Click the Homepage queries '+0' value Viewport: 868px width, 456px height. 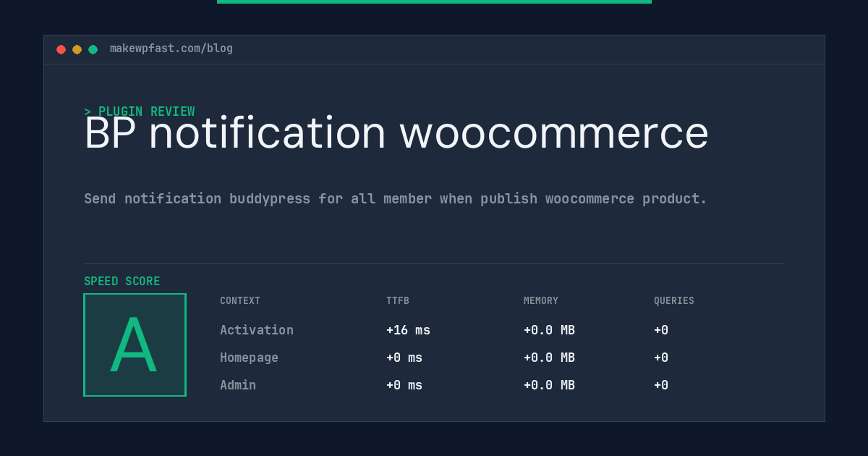[661, 358]
